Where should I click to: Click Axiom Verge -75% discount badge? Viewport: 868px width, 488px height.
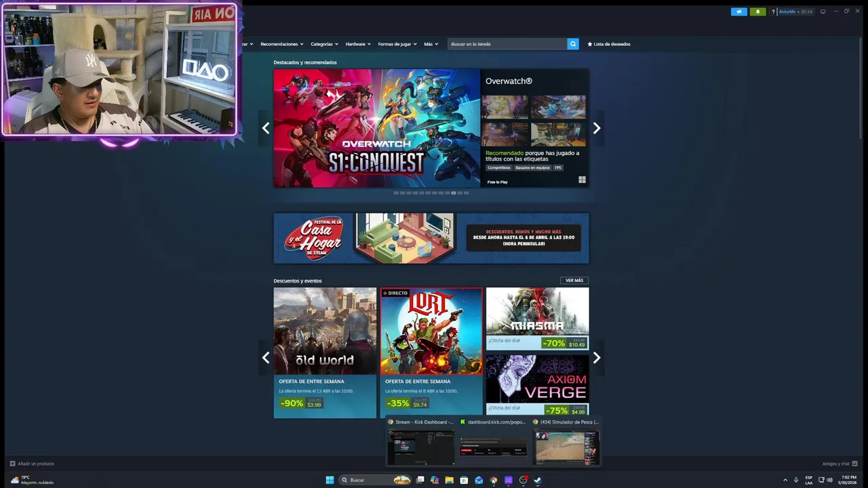coord(557,411)
